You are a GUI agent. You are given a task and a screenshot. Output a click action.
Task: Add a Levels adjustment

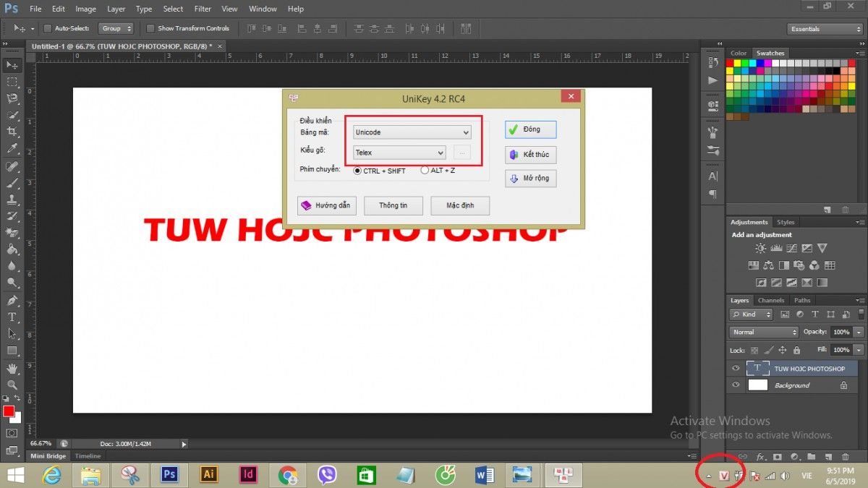point(776,247)
